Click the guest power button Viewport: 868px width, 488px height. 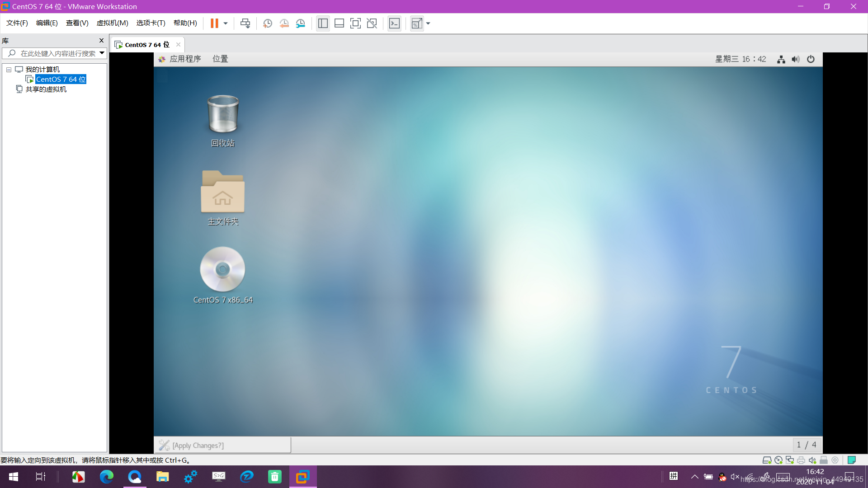[811, 59]
